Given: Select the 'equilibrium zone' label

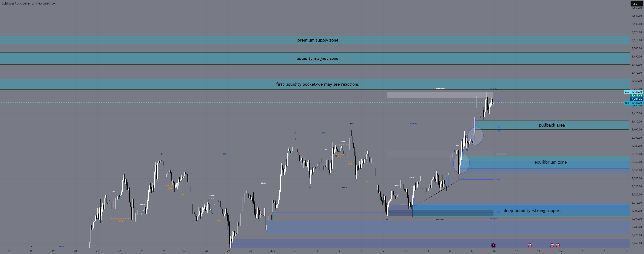Looking at the screenshot, I should click(x=550, y=162).
